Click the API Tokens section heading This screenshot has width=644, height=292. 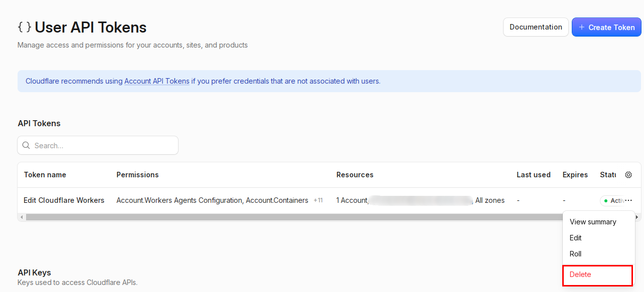tap(39, 123)
